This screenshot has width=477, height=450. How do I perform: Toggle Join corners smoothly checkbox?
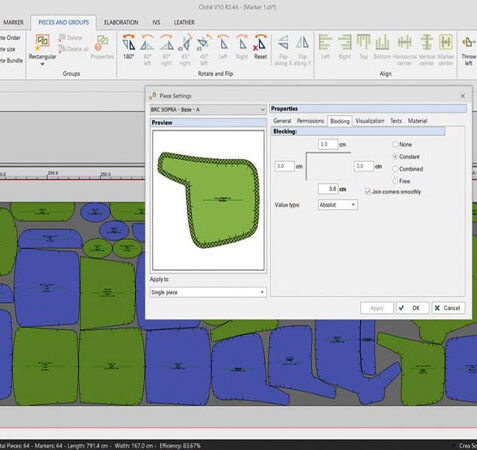[368, 192]
